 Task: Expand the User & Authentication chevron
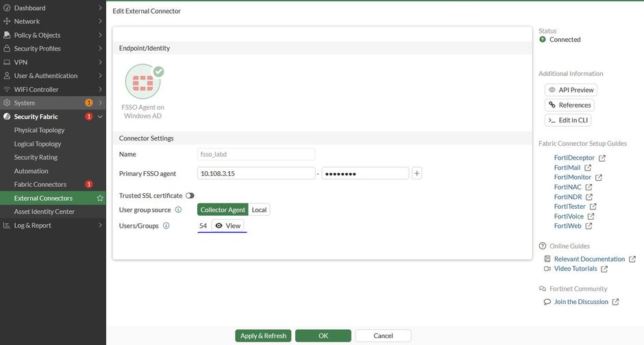pos(100,75)
